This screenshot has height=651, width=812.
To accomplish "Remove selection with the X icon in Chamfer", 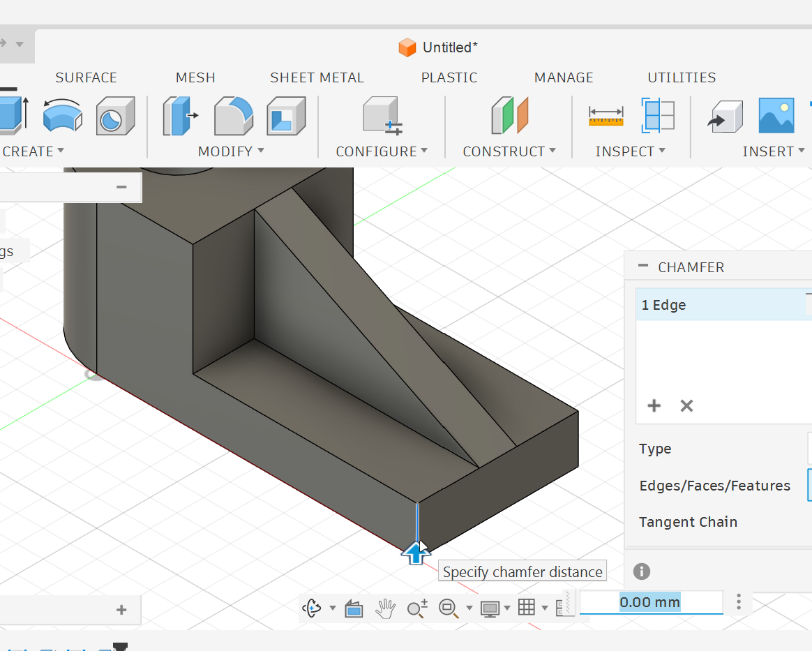I will point(686,405).
